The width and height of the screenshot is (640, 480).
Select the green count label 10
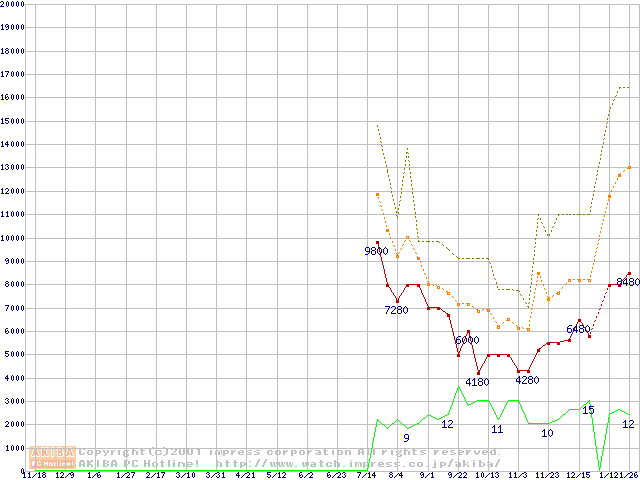547,433
